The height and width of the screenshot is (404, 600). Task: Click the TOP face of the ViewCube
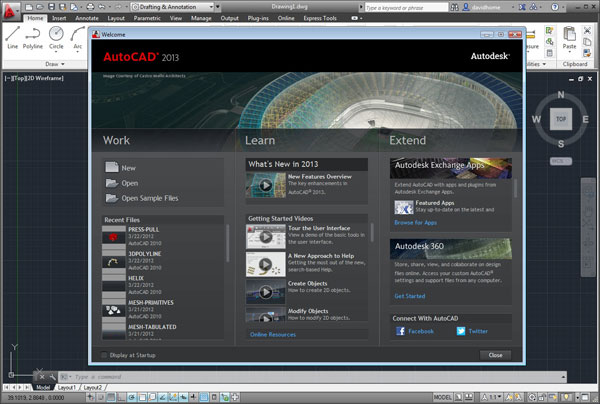[561, 119]
